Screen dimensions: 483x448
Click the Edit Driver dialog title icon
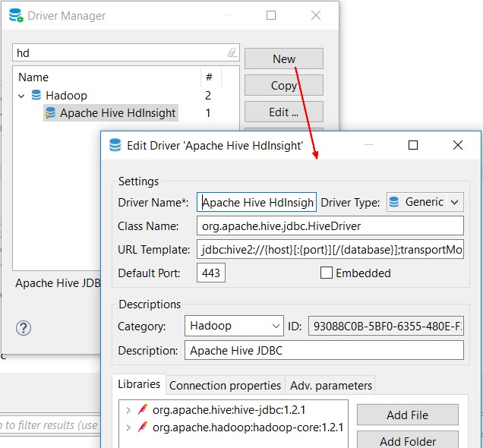(x=115, y=145)
